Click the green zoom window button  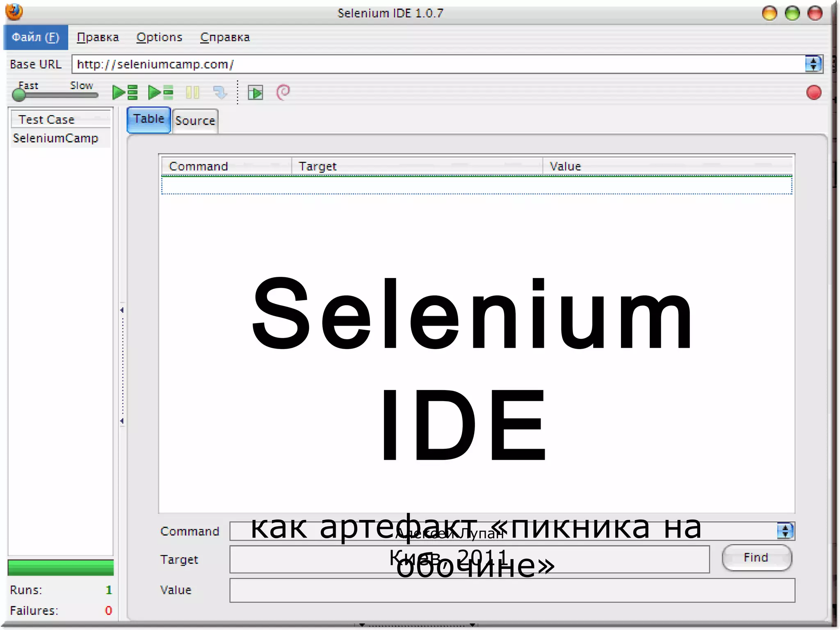click(792, 13)
